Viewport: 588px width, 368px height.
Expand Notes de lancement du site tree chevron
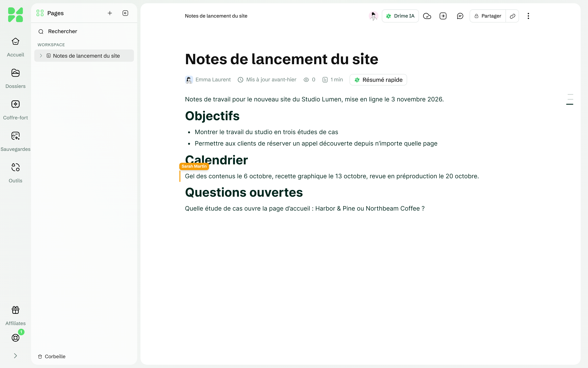(x=41, y=56)
